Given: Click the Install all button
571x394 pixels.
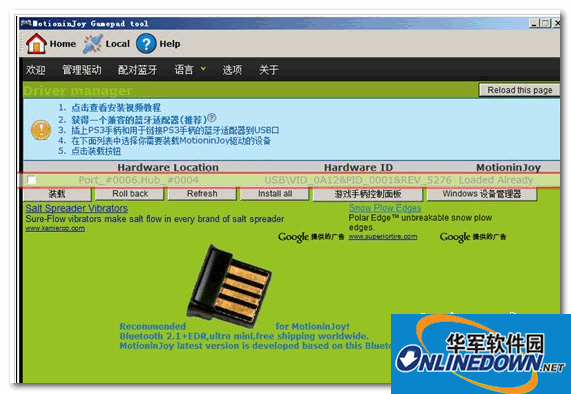Looking at the screenshot, I should 275,194.
